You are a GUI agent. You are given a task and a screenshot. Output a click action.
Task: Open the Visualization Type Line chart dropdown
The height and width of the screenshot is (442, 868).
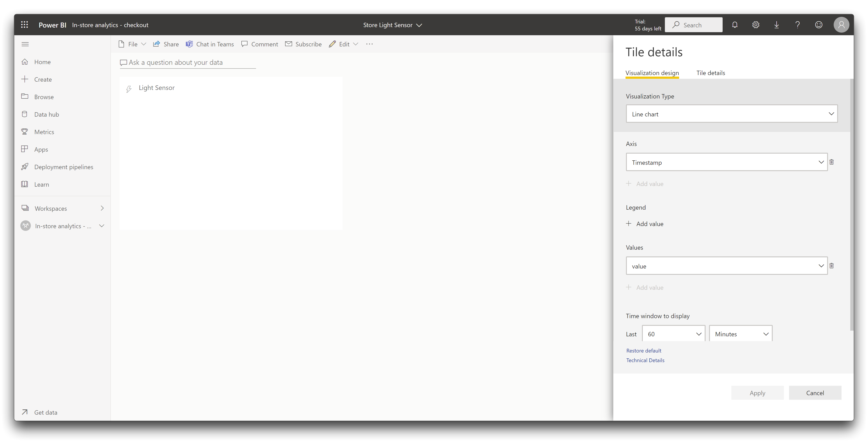pos(732,114)
